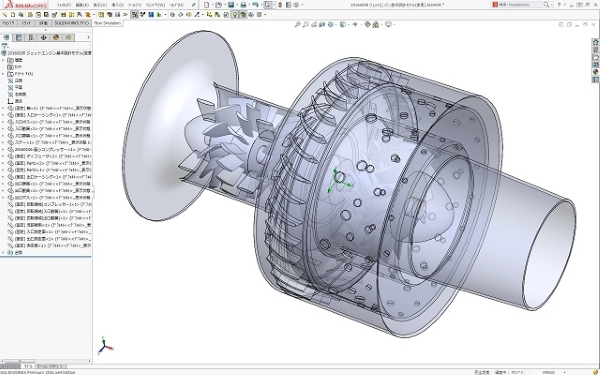Save the assembly with floppy icon
The height and width of the screenshot is (375, 600).
(x=231, y=5)
